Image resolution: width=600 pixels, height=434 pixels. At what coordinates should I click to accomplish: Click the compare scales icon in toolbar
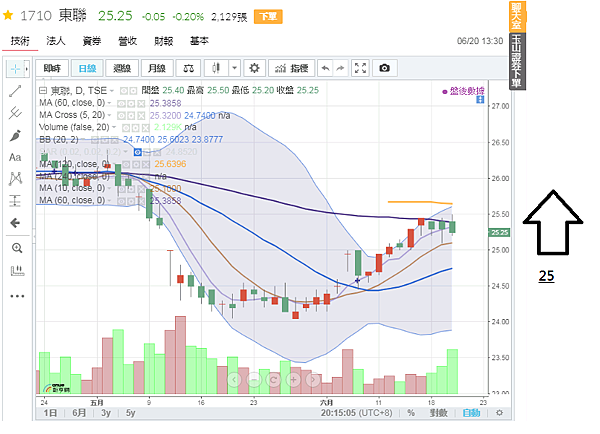point(189,69)
